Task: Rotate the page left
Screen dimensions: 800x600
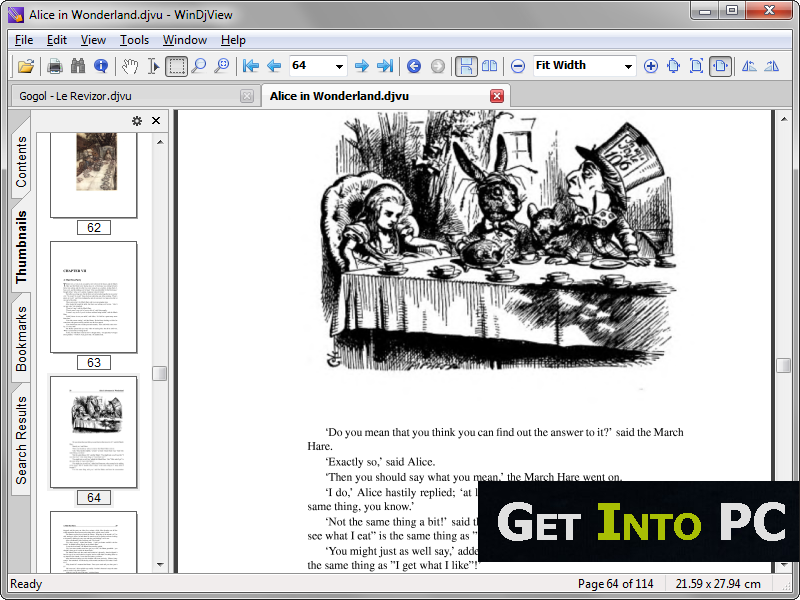Action: pos(749,66)
